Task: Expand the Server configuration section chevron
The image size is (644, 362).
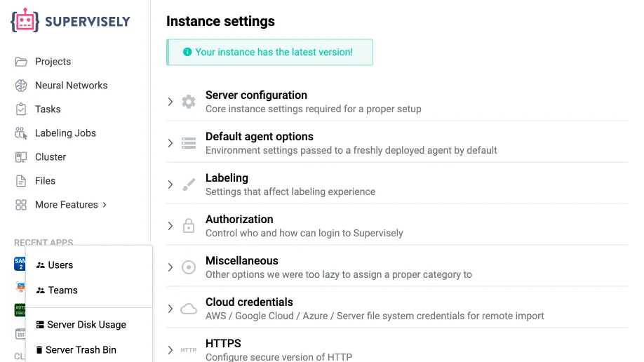Action: point(170,102)
